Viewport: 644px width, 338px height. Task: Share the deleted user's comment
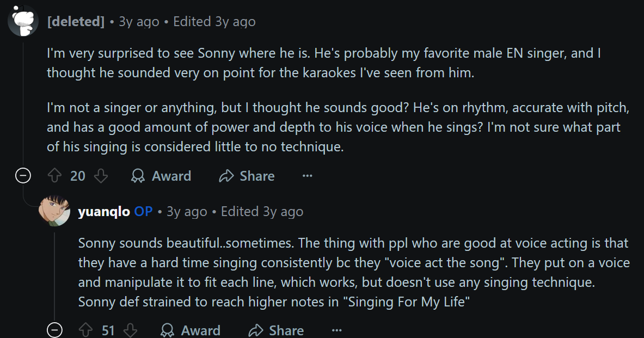(x=247, y=176)
